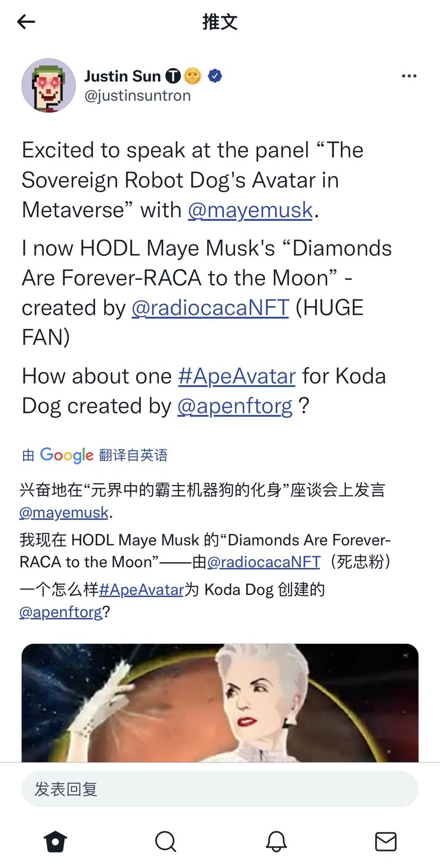Open the Maye Musk artwork image

coord(220,703)
